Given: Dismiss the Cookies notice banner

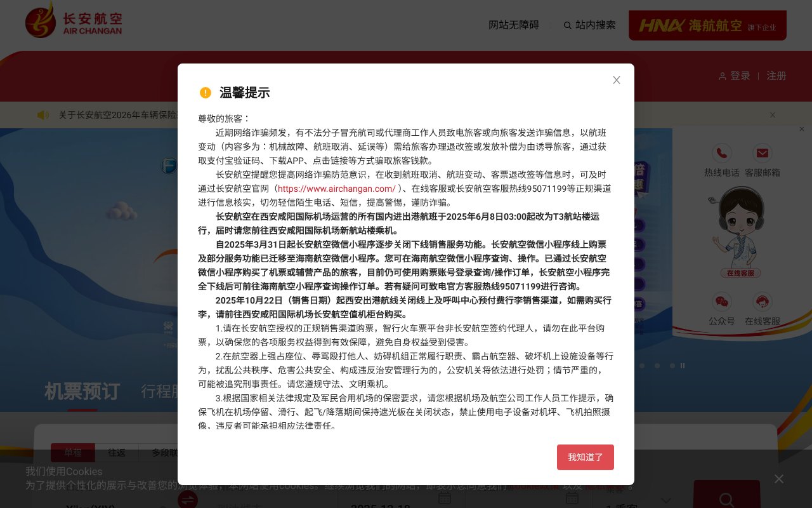Looking at the screenshot, I should pos(779,479).
